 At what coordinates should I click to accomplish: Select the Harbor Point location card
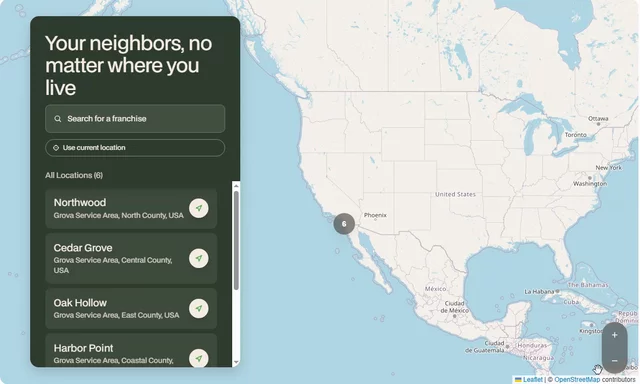click(131, 351)
